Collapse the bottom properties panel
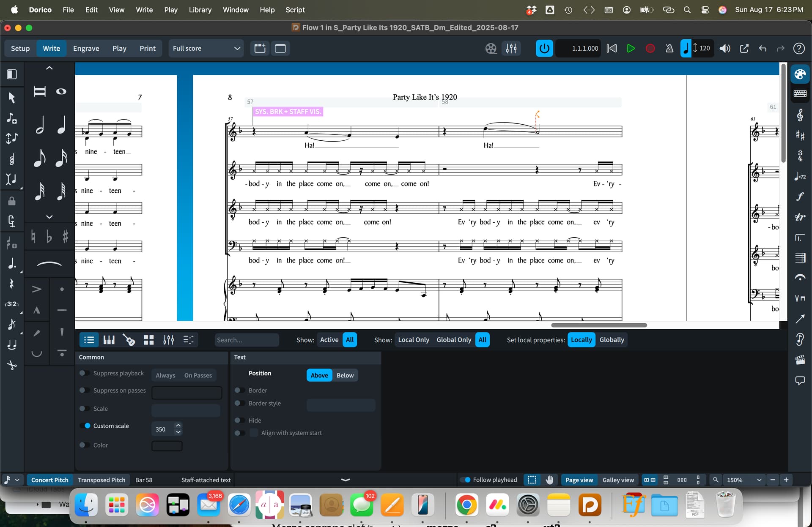The width and height of the screenshot is (812, 527). [x=346, y=480]
